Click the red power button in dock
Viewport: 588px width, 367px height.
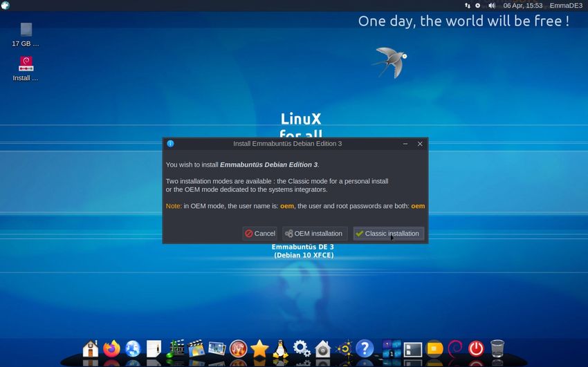[x=476, y=348]
